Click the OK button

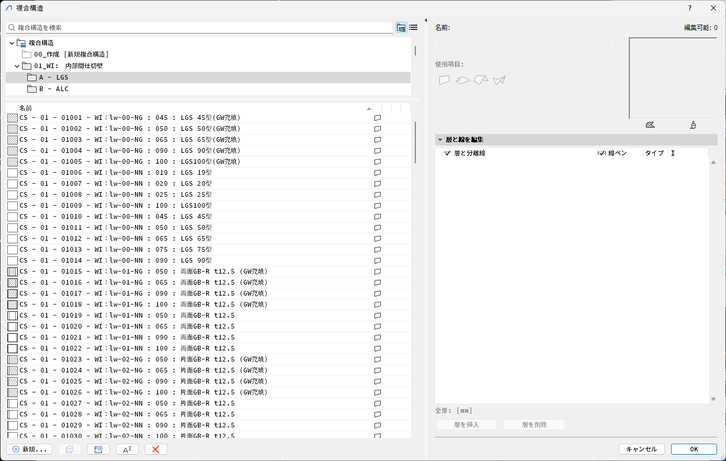(x=694, y=449)
